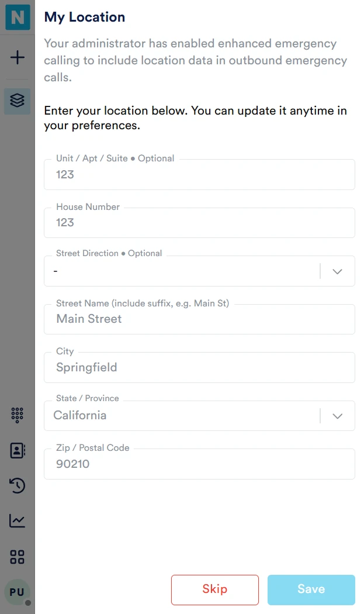
Task: Open the contacts icon in sidebar
Action: point(18,450)
